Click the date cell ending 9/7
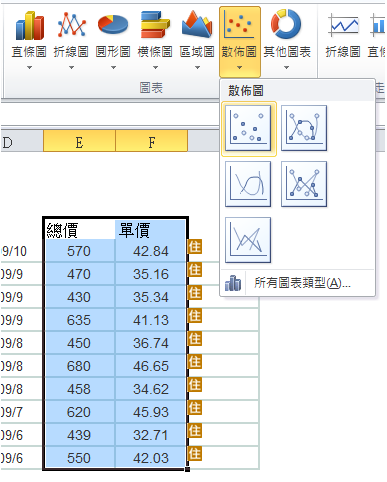Image resolution: width=387 pixels, height=482 pixels. pyautogui.click(x=21, y=412)
